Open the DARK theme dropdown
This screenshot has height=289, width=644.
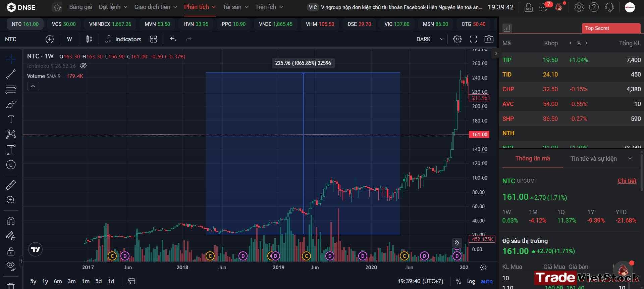(x=430, y=39)
